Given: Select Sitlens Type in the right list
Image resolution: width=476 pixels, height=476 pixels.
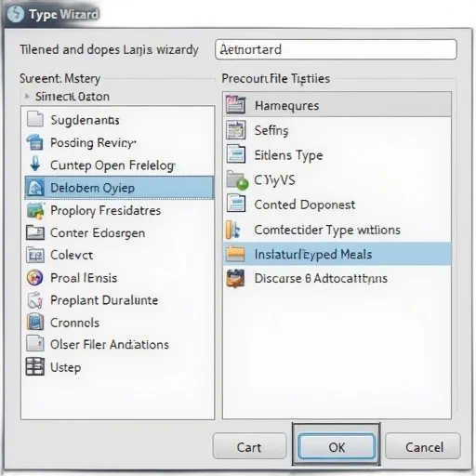Looking at the screenshot, I should (337, 155).
